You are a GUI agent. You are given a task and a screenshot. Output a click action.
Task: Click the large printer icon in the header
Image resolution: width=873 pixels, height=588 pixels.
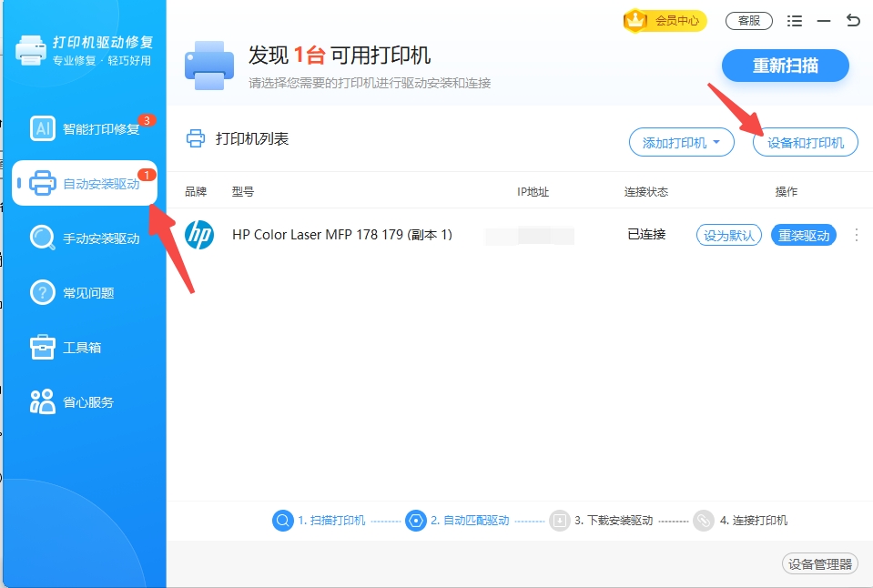(x=213, y=65)
